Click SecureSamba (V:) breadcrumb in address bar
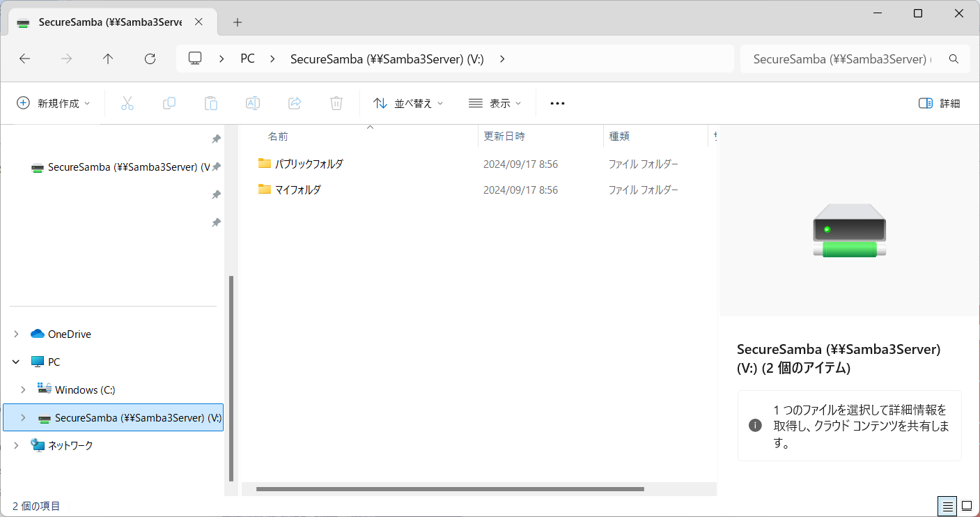980x517 pixels. pyautogui.click(x=387, y=59)
